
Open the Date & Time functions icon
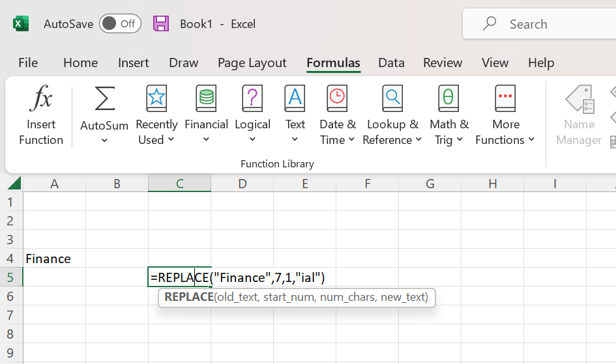pos(337,99)
